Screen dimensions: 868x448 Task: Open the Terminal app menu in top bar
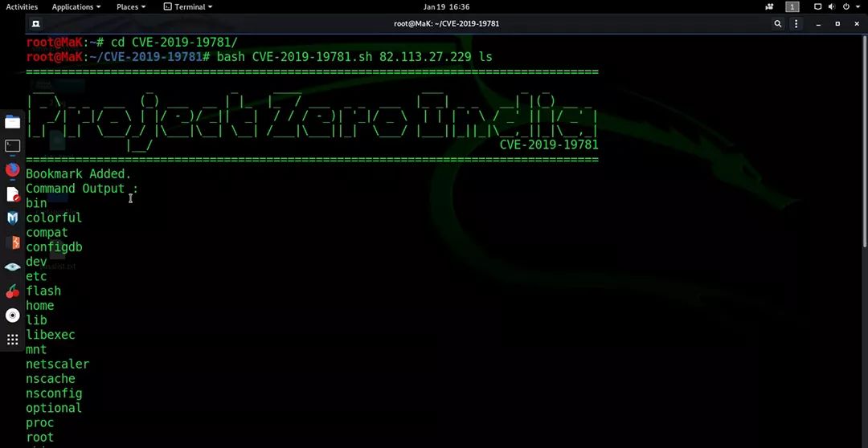188,6
